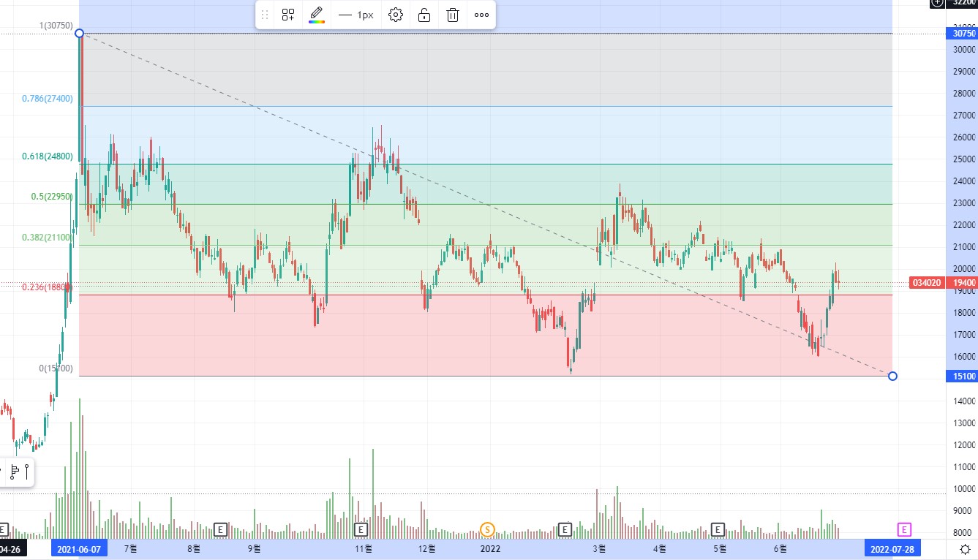The width and height of the screenshot is (978, 560).
Task: Click the 4월 label on time axis
Action: coord(658,548)
